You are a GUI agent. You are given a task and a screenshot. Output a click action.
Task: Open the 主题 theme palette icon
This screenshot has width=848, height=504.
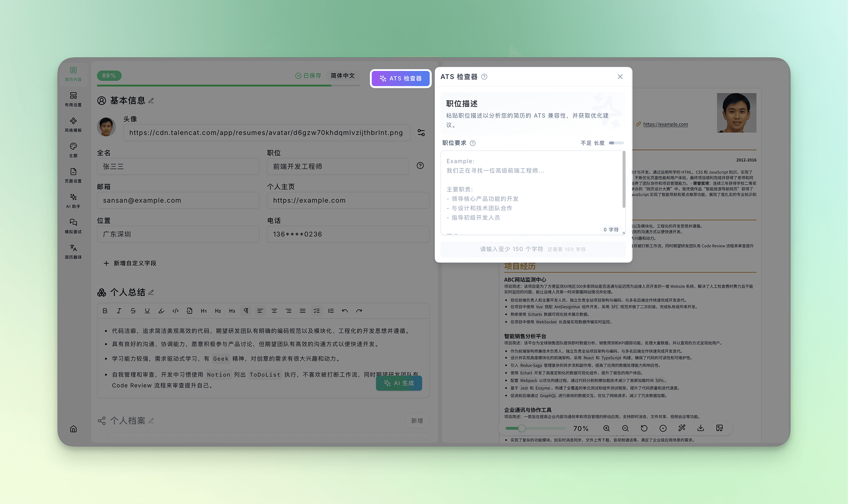73,150
